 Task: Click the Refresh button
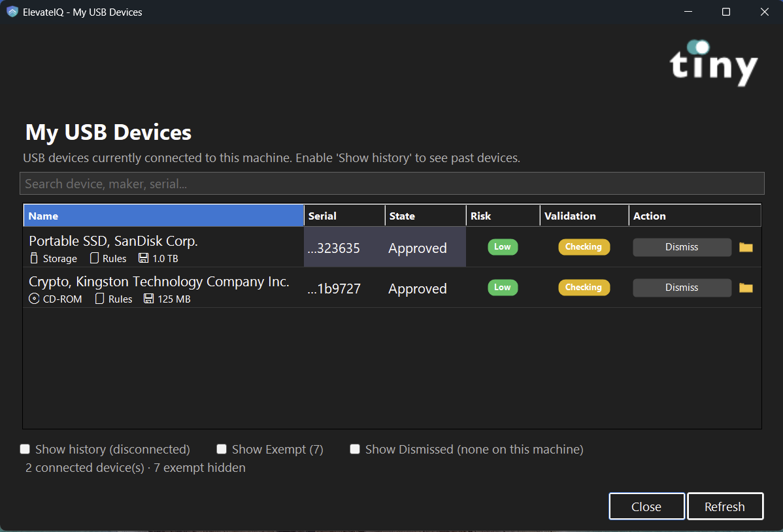(725, 507)
